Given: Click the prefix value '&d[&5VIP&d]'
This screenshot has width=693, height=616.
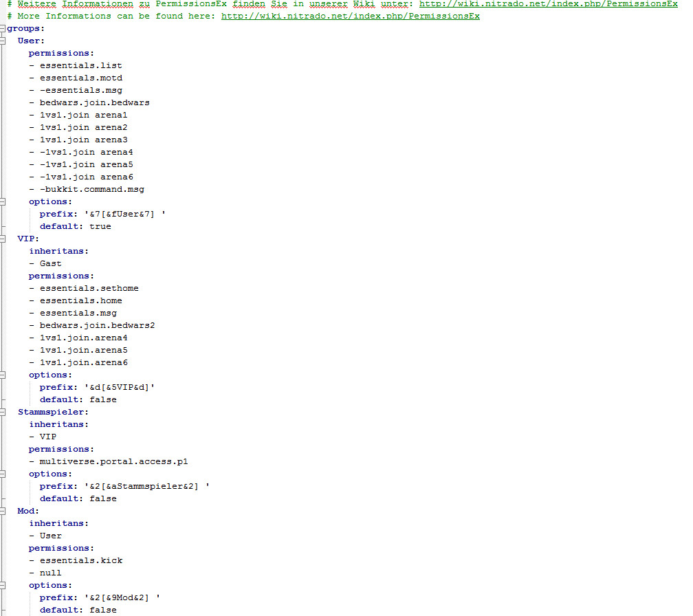Looking at the screenshot, I should point(120,388).
